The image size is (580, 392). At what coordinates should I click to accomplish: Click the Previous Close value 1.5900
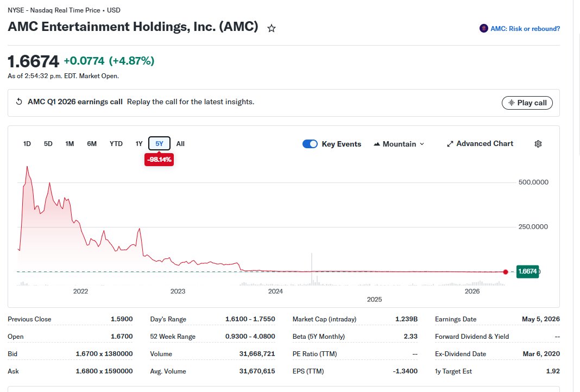122,319
